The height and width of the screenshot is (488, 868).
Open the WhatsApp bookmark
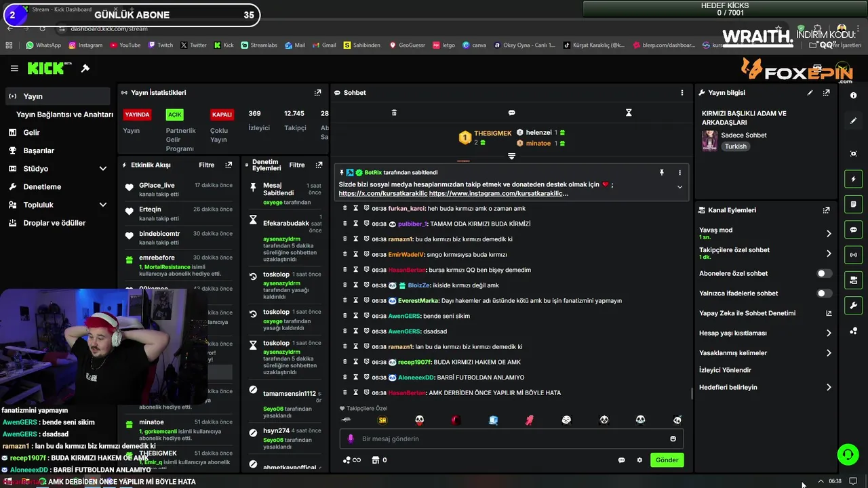click(43, 45)
